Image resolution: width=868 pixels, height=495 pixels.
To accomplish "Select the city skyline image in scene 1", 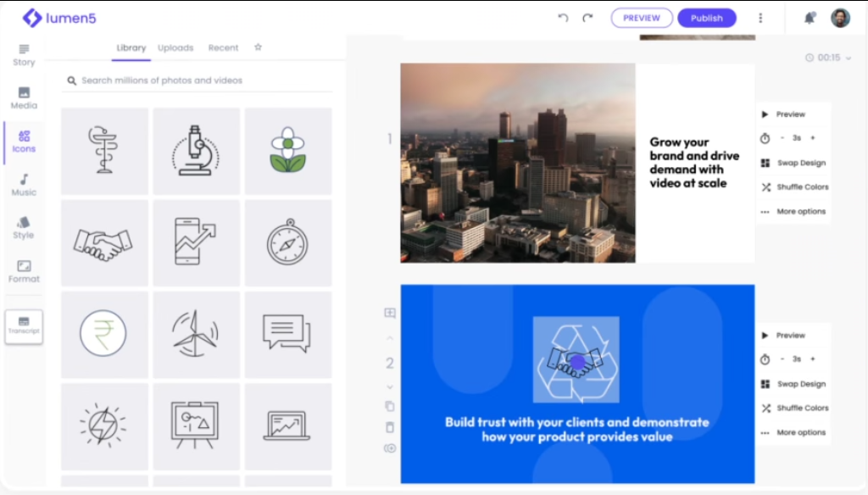I will click(x=518, y=163).
